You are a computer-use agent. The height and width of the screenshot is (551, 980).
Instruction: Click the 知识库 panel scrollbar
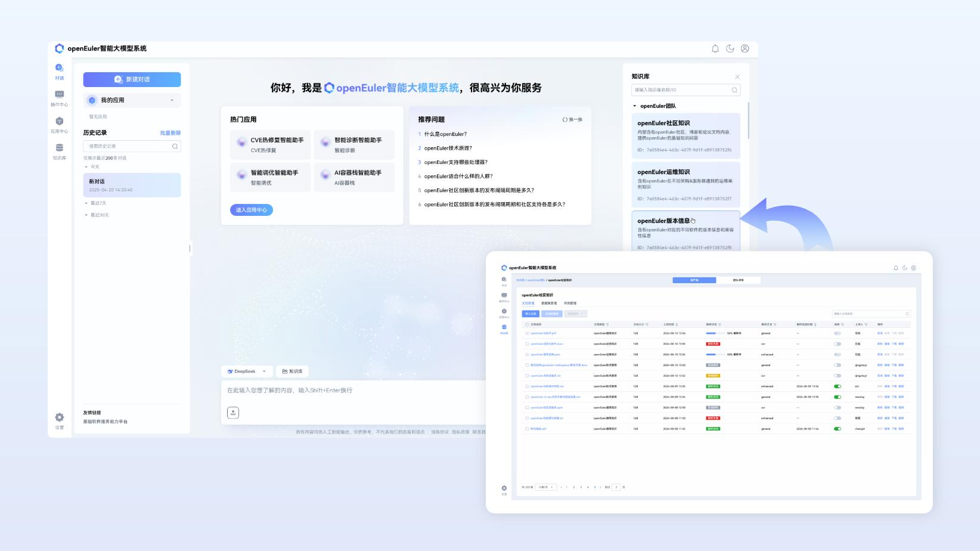[748, 120]
